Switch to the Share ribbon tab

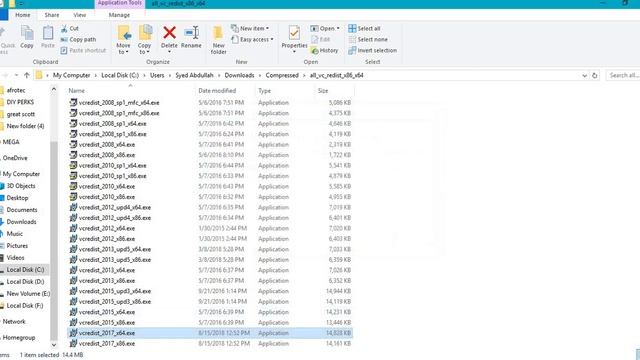(52, 15)
